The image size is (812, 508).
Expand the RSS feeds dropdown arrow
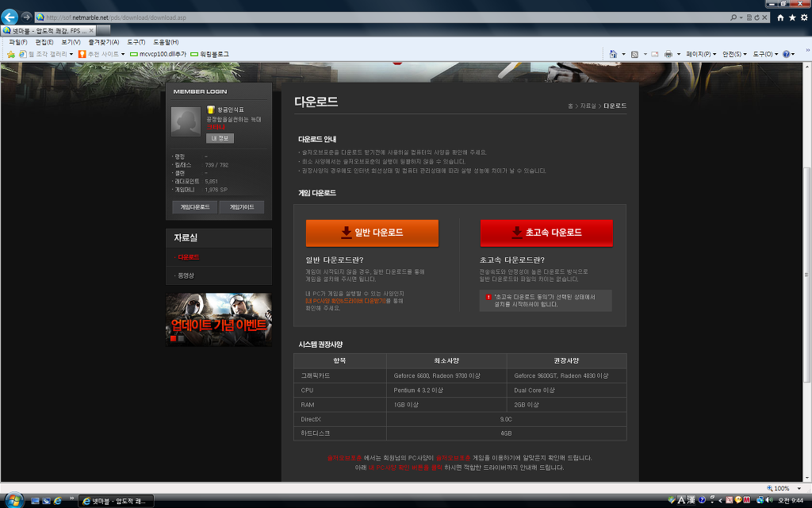[645, 55]
